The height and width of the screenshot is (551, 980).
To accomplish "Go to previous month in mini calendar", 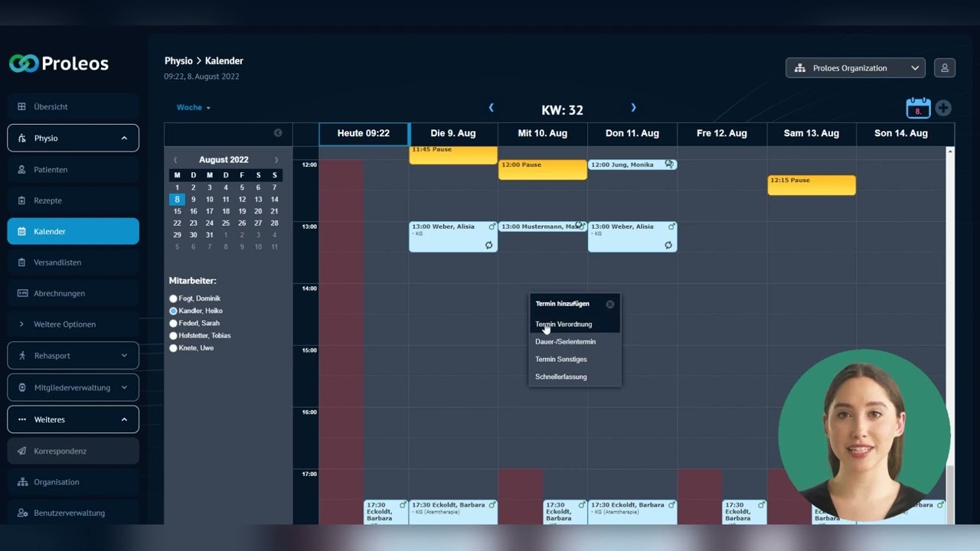I will (x=175, y=160).
